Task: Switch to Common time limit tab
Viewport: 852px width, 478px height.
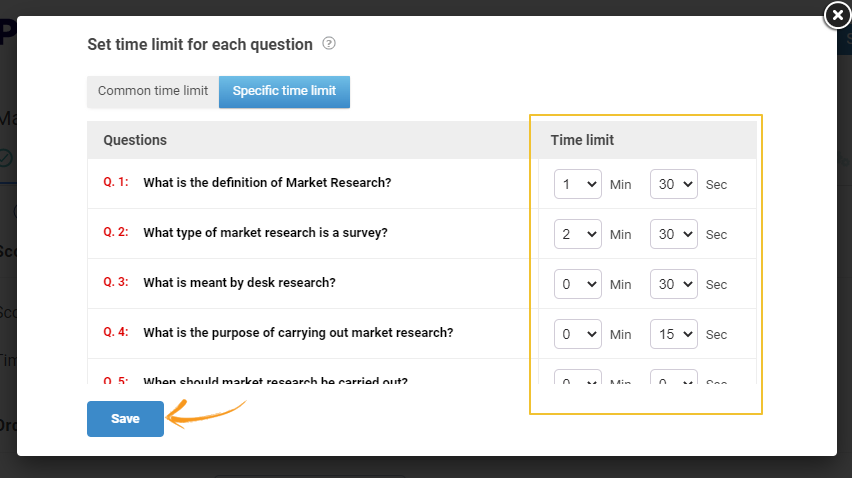Action: [x=153, y=91]
